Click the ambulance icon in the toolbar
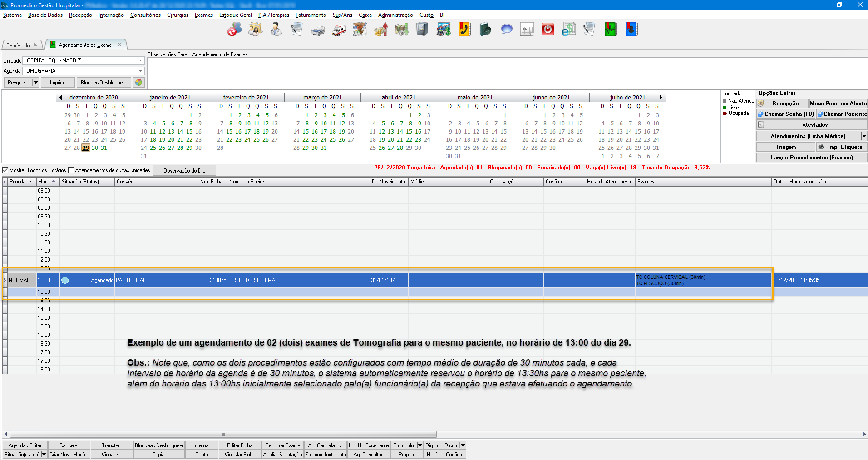 tap(339, 30)
